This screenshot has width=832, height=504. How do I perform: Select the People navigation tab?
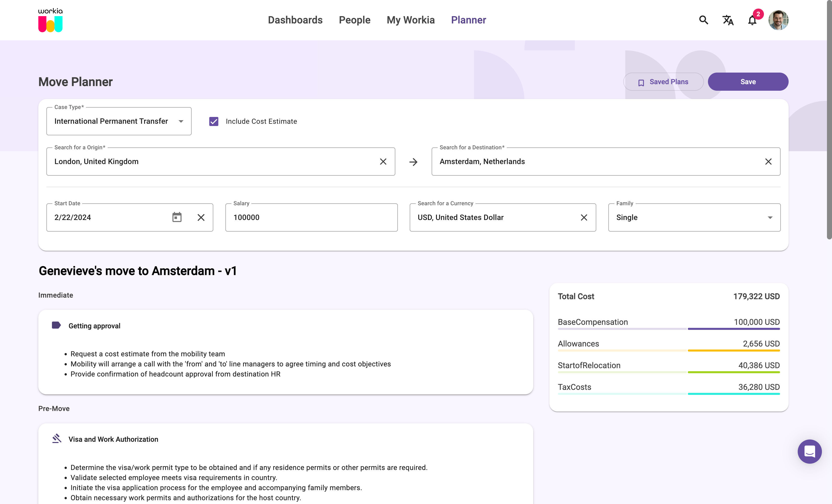tap(355, 20)
